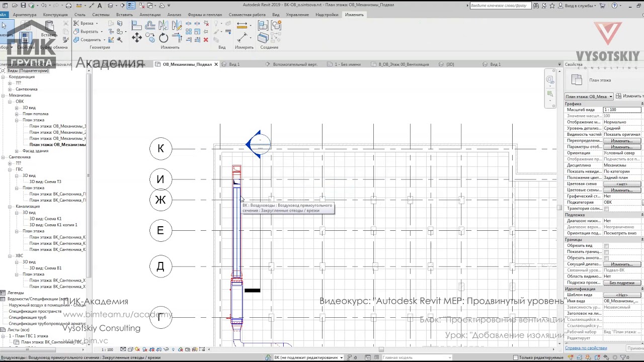Select the Trim/Extend to Corner tool

[x=177, y=38]
